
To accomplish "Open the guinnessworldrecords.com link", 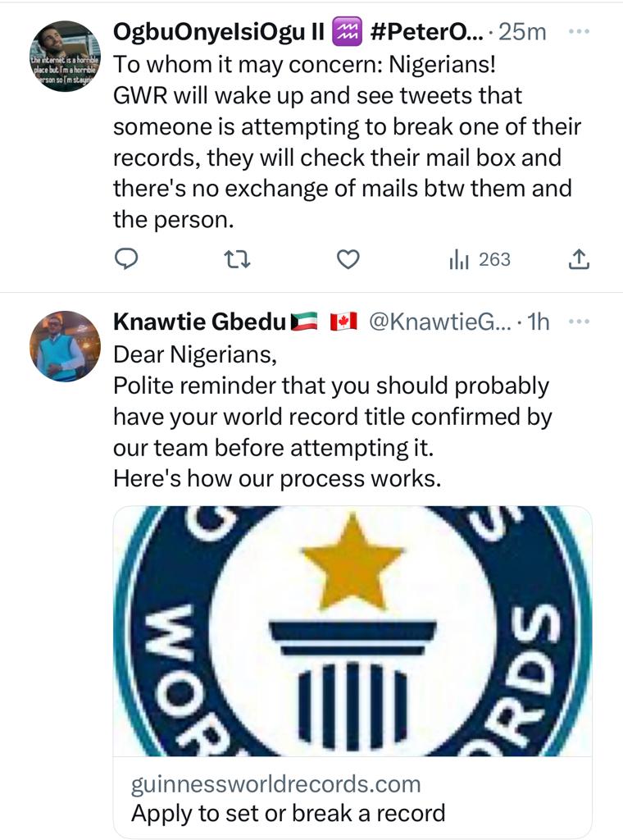I will pos(275,783).
